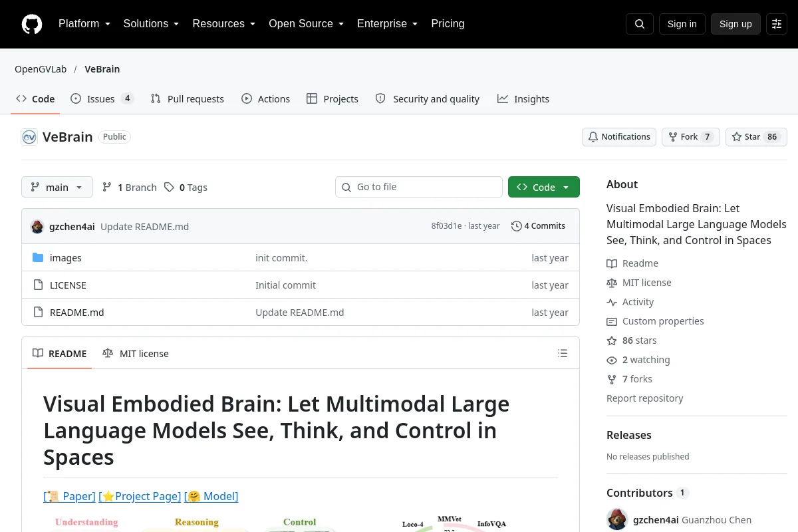The image size is (798, 532).
Task: Open the Pull requests tab
Action: 188,99
